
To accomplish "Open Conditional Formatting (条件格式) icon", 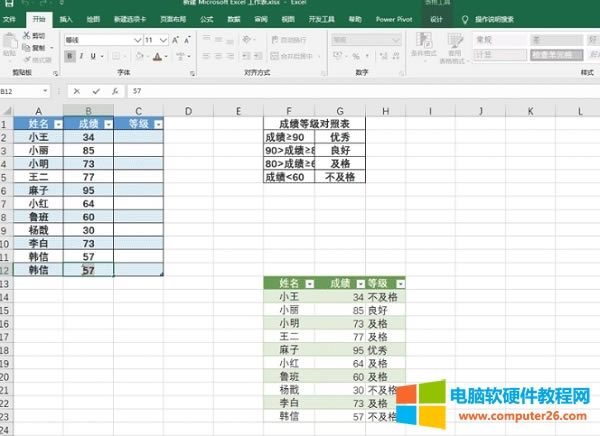I will coord(416,45).
